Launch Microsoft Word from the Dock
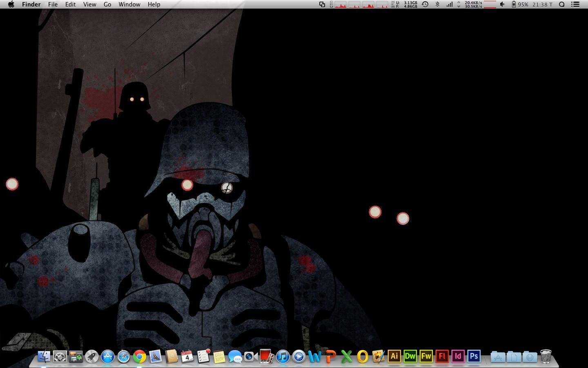 point(314,357)
